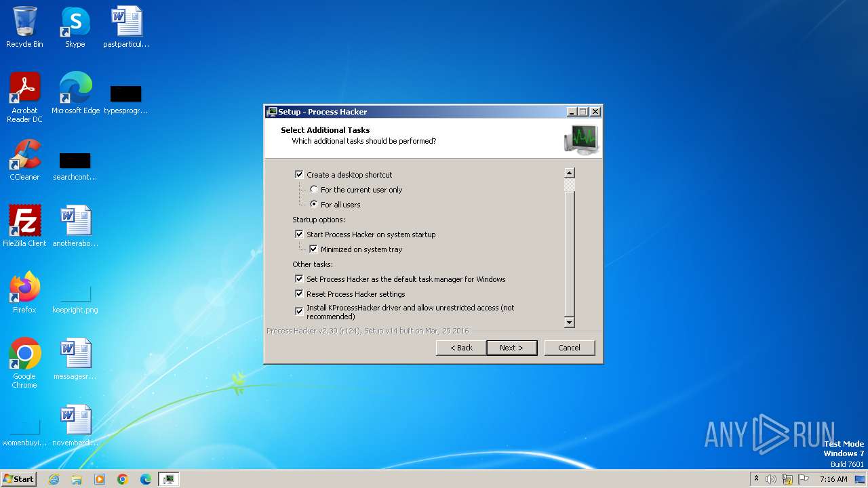This screenshot has height=488, width=868.
Task: Select the womenbuyi desktop file
Action: coord(24,433)
